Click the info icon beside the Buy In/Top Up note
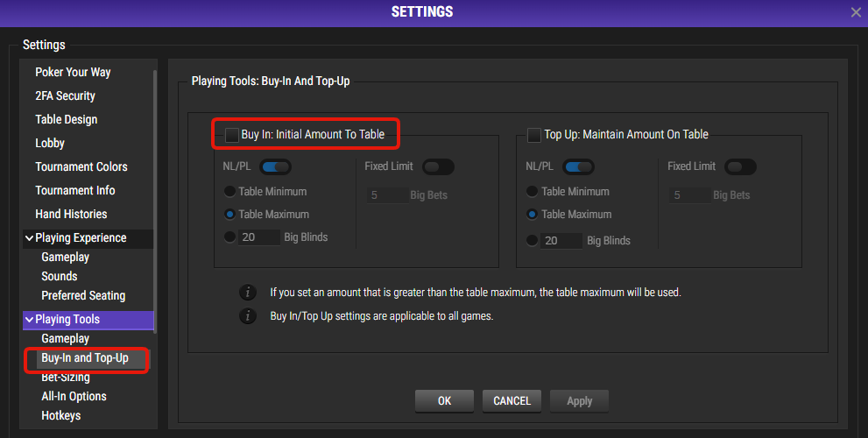 tap(248, 315)
